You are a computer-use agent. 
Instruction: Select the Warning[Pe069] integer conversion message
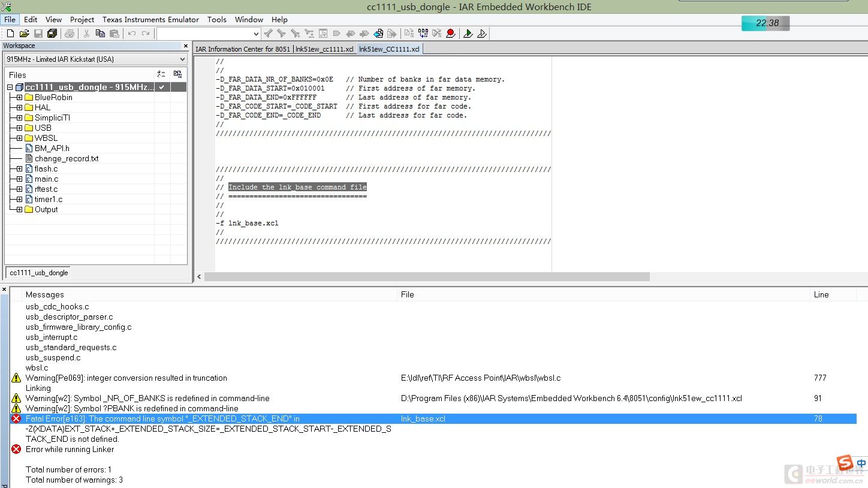pos(126,378)
